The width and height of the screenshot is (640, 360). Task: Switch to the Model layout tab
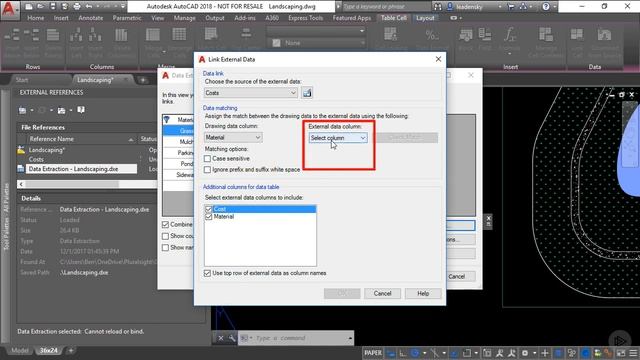(20, 351)
